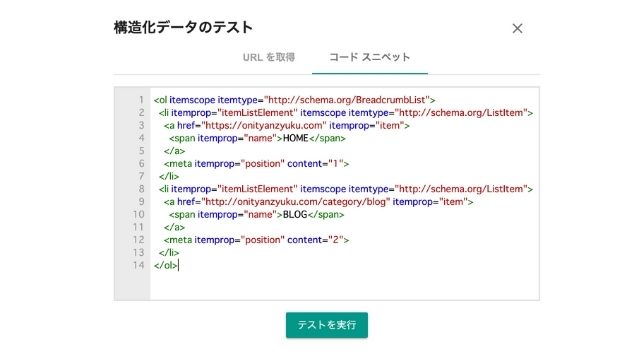Click the closing </li> on line 13
The image size is (640, 360).
point(169,253)
